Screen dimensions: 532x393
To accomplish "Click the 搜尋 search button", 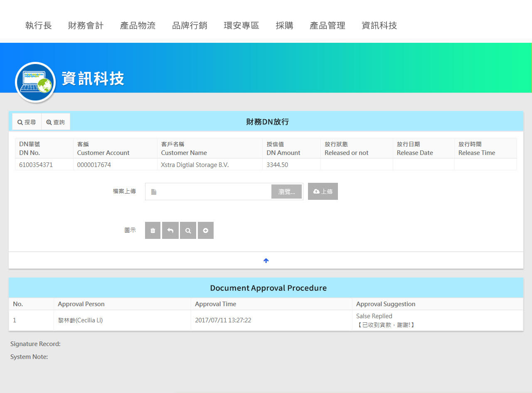I will pyautogui.click(x=27, y=122).
